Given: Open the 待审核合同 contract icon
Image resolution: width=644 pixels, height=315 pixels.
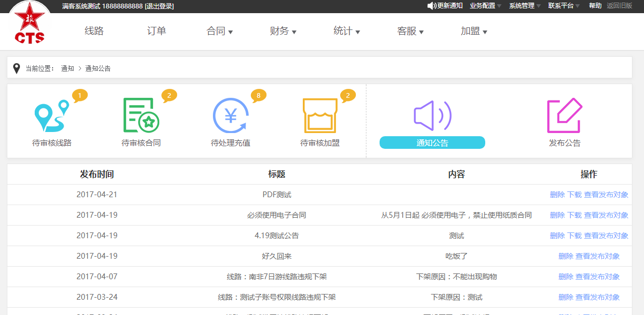Looking at the screenshot, I should click(140, 116).
